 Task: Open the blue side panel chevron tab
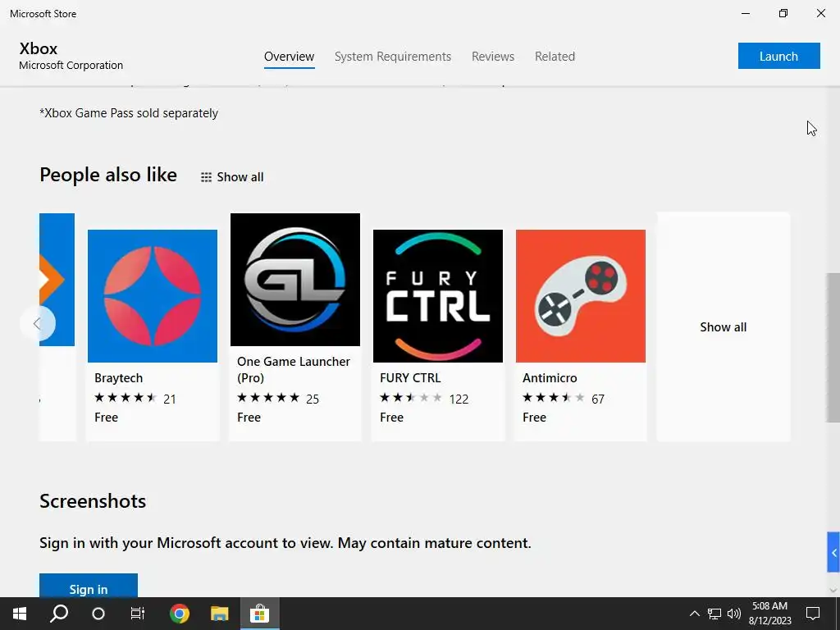point(833,552)
